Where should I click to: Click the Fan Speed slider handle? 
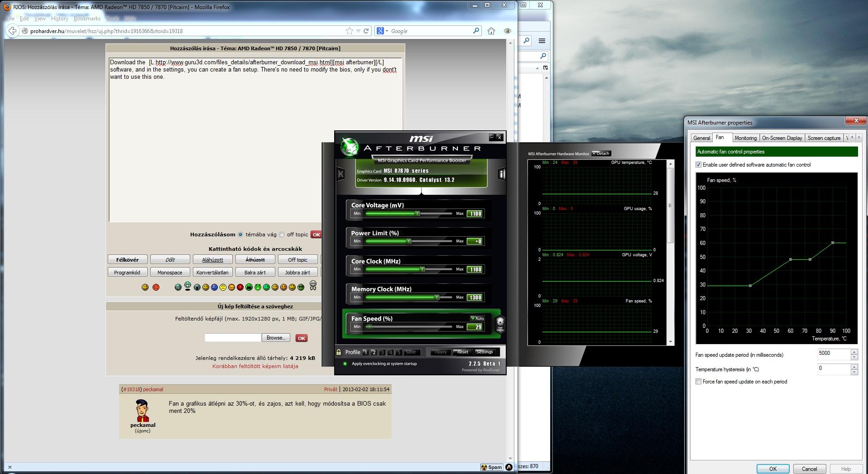point(369,326)
